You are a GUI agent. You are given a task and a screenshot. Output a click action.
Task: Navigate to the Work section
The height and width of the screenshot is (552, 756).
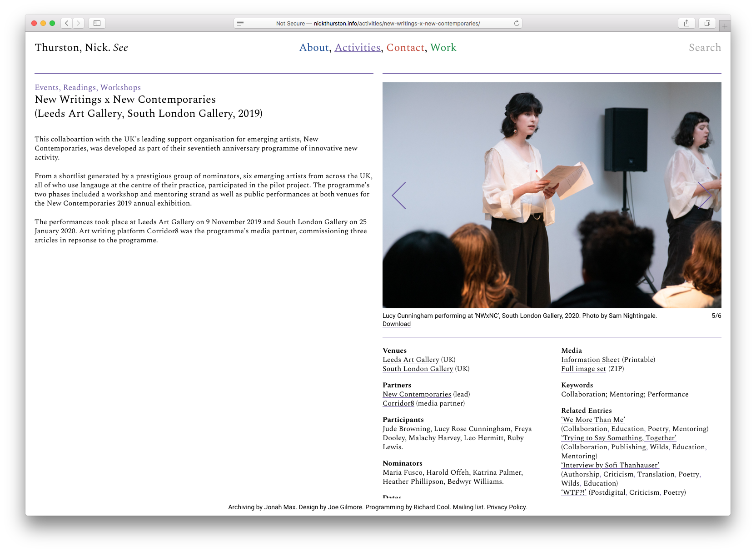pyautogui.click(x=443, y=48)
